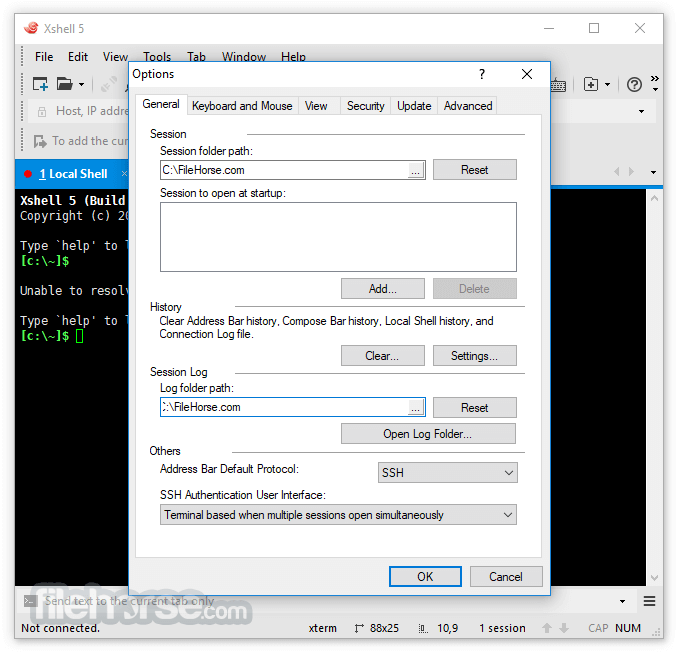
Task: Click terminal scrollbar down arrow
Action: click(654, 577)
